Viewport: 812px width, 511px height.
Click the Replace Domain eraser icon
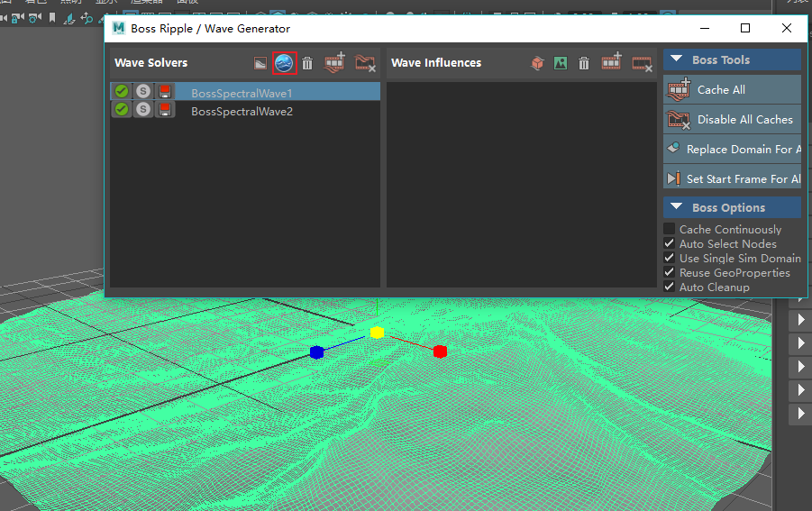[x=673, y=148]
